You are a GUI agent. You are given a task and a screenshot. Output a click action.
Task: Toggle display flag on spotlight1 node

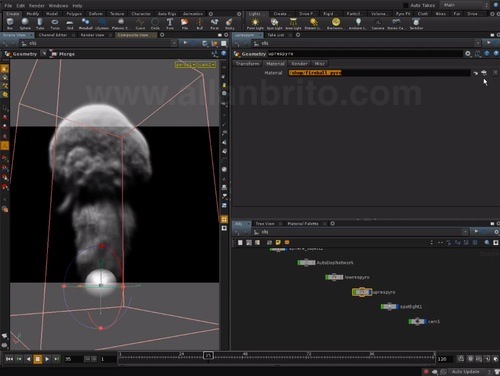[x=396, y=306]
